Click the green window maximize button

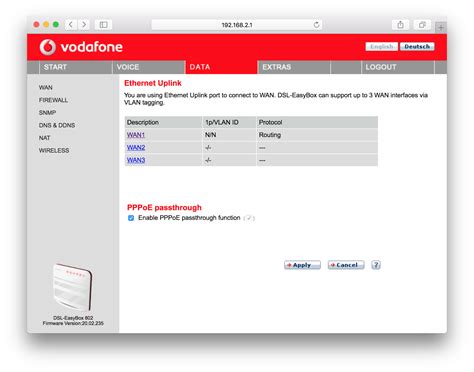[56, 24]
